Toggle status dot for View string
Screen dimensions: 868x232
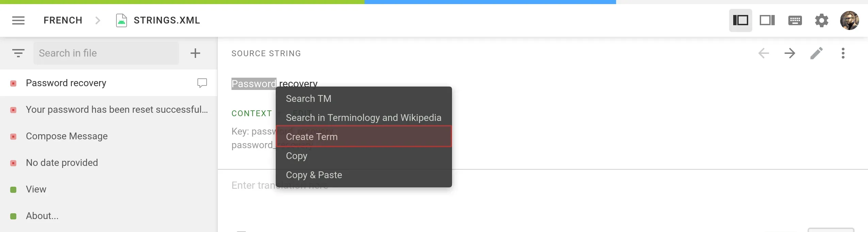coord(14,189)
